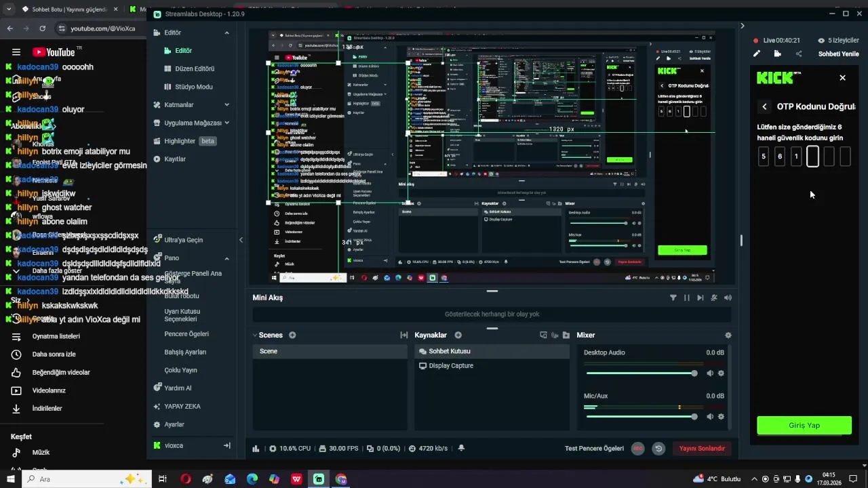
Task: Focus the fourth OTP digit box
Action: pos(812,157)
